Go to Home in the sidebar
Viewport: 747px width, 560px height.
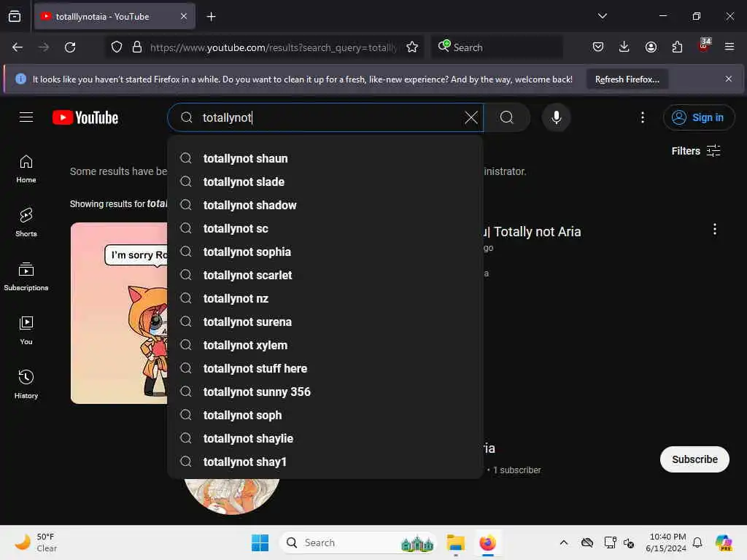tap(26, 169)
